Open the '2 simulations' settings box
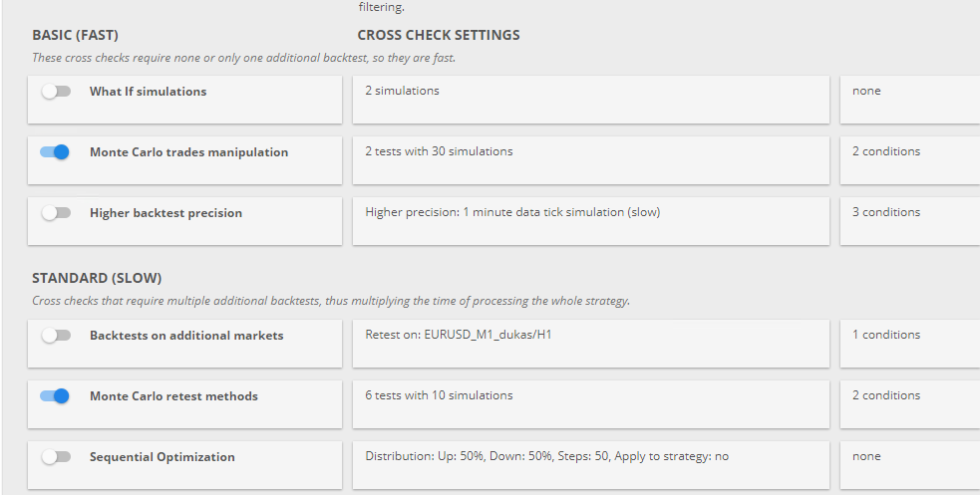This screenshot has width=980, height=495. [590, 100]
